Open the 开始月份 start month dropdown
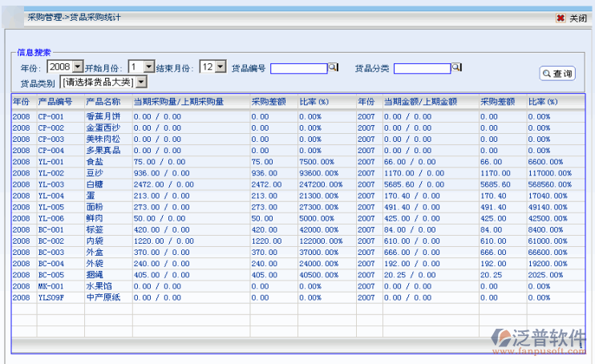The height and width of the screenshot is (364, 595). coord(149,68)
